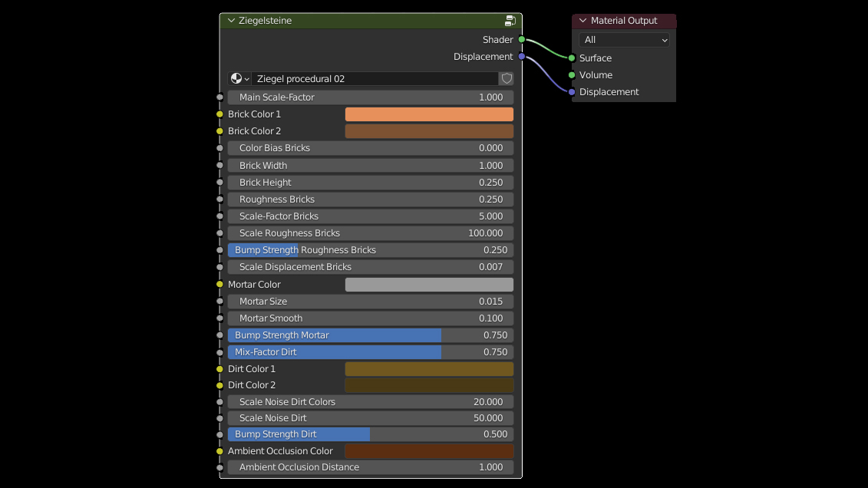Click the green Shader output socket
868x488 pixels.
coord(522,39)
